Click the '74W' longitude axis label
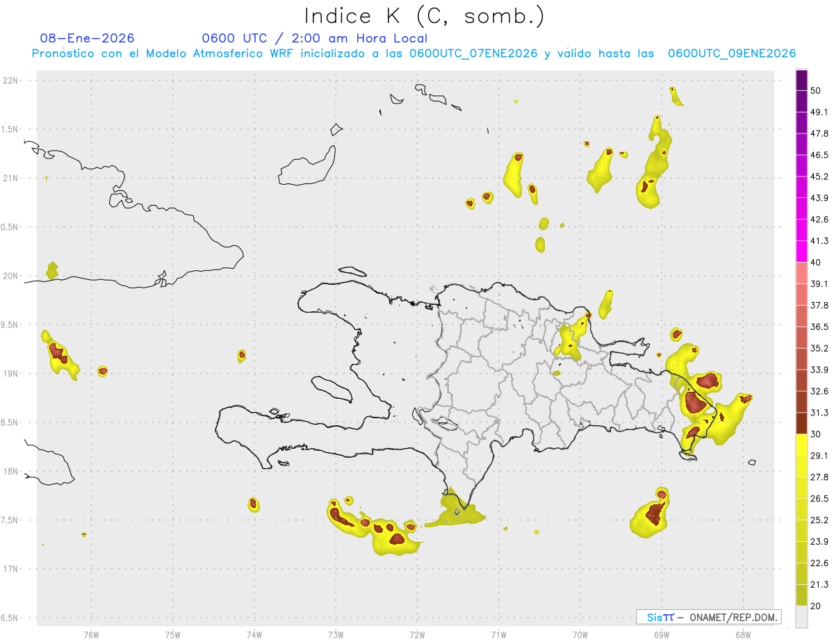The image size is (834, 644). [x=254, y=634]
